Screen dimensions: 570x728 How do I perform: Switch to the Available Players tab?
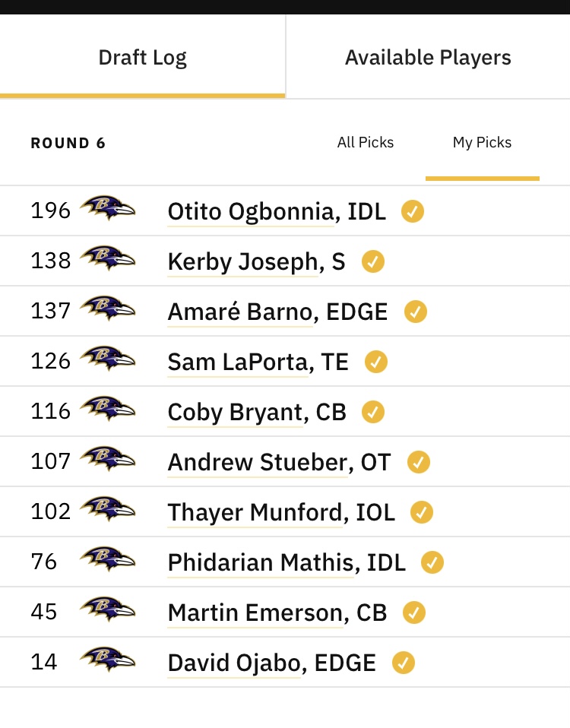tap(428, 57)
